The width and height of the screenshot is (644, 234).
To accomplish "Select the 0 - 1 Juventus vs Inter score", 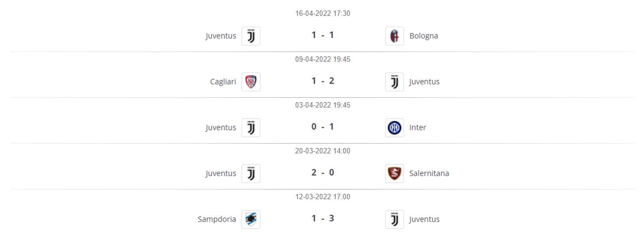I will pyautogui.click(x=322, y=127).
